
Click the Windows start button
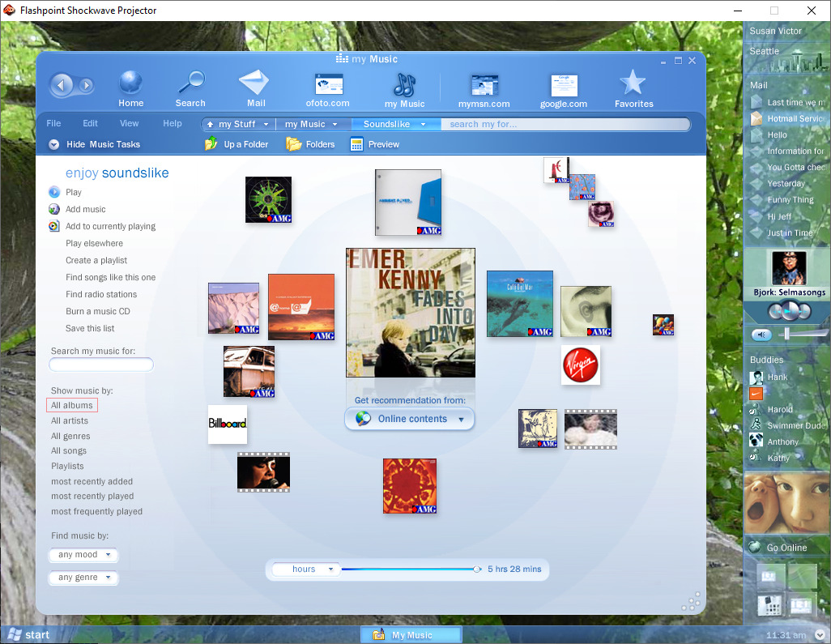pos(28,634)
